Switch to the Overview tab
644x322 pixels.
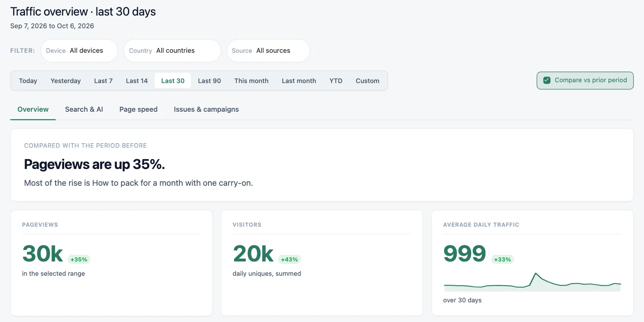coord(33,109)
